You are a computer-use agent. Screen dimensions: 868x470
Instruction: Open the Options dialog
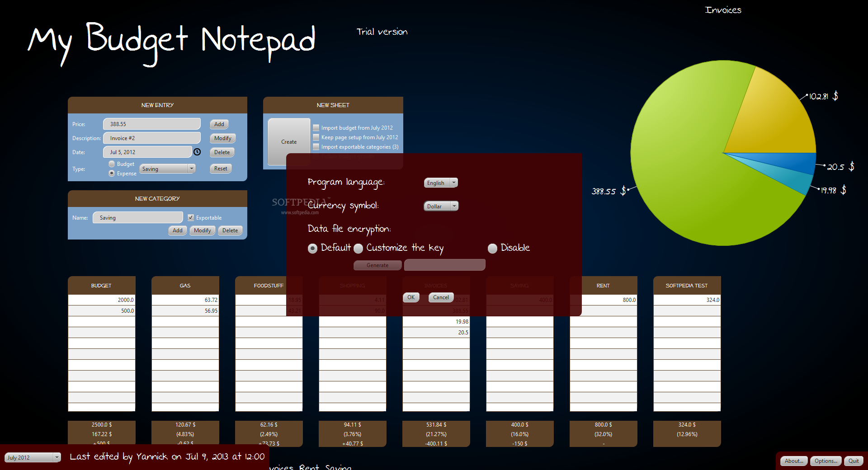(826, 461)
